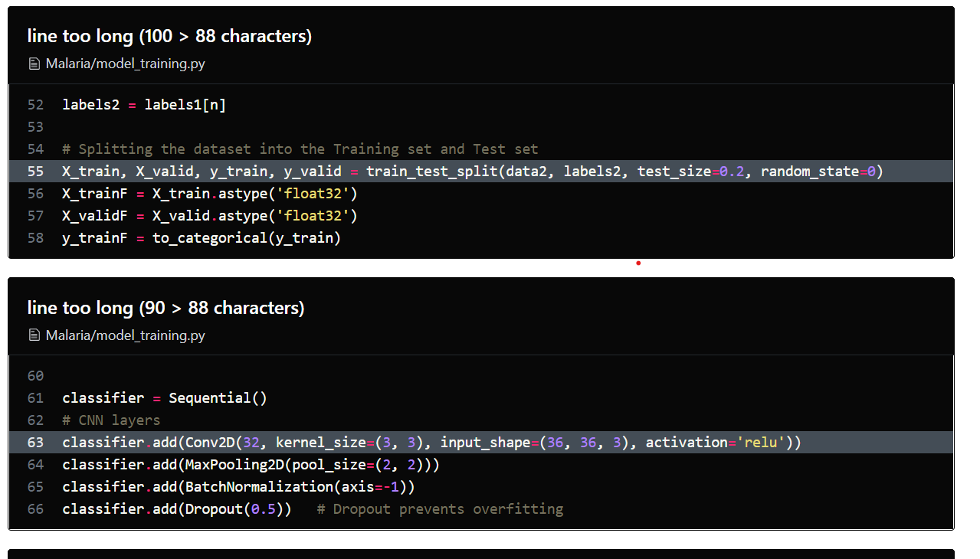Select line number 57
Viewport: 980px width, 559px height.
pyautogui.click(x=35, y=216)
